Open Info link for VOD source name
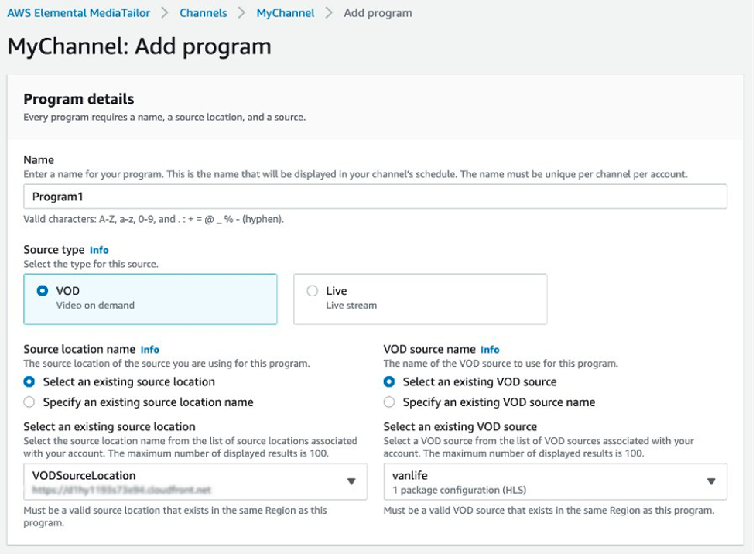The width and height of the screenshot is (756, 554). tap(490, 350)
